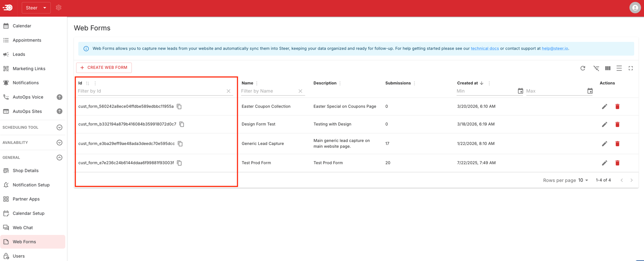Open Created at column actions menu
The width and height of the screenshot is (644, 261).
tap(489, 83)
